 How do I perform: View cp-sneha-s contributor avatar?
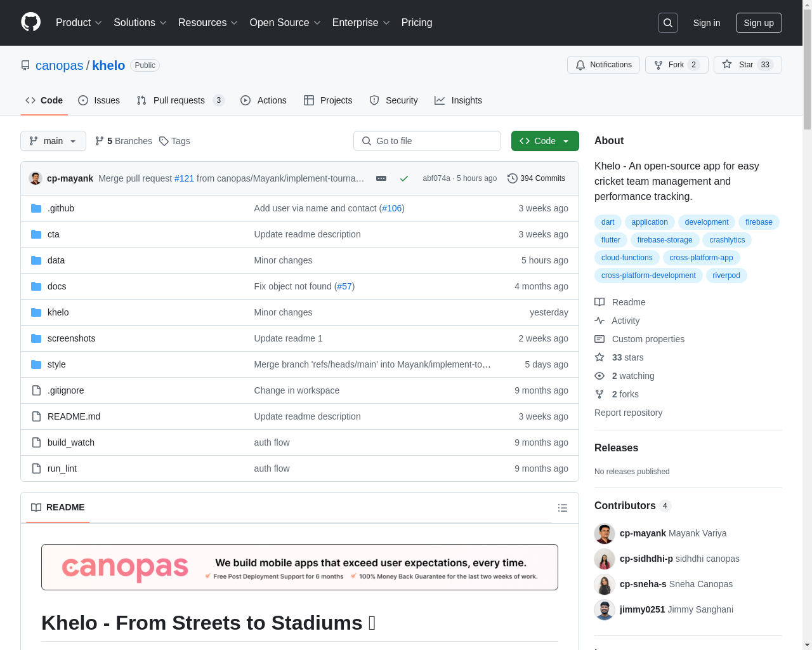pyautogui.click(x=605, y=584)
